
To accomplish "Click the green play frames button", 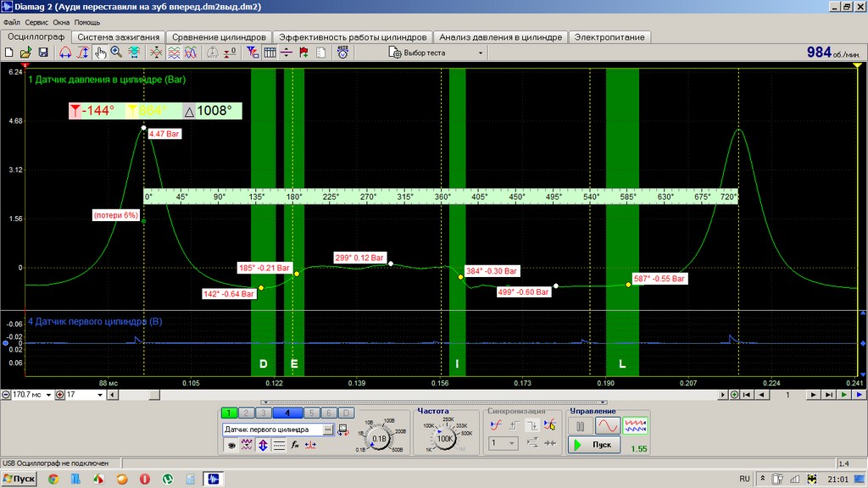I will click(844, 395).
